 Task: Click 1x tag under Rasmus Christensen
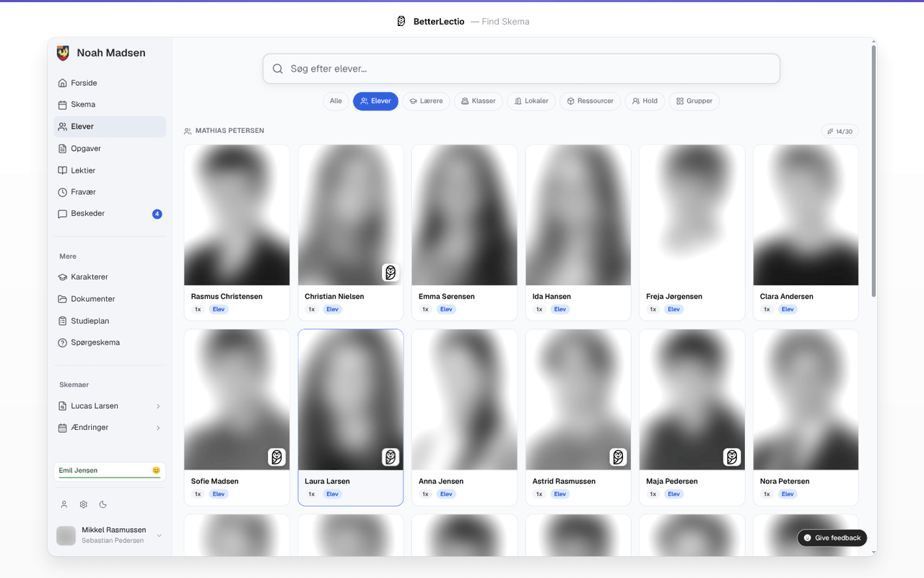point(198,309)
